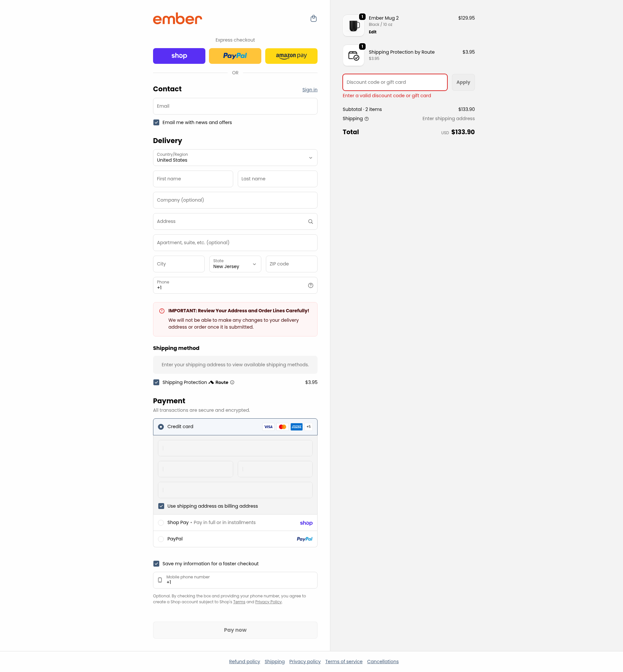
Task: Open the Refund policy footer link
Action: tap(244, 662)
